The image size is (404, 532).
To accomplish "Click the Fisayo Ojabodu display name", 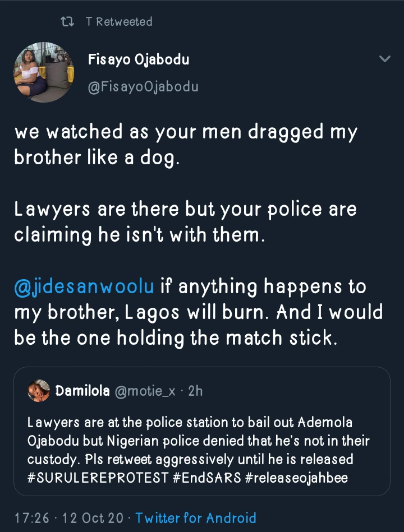I will [139, 60].
